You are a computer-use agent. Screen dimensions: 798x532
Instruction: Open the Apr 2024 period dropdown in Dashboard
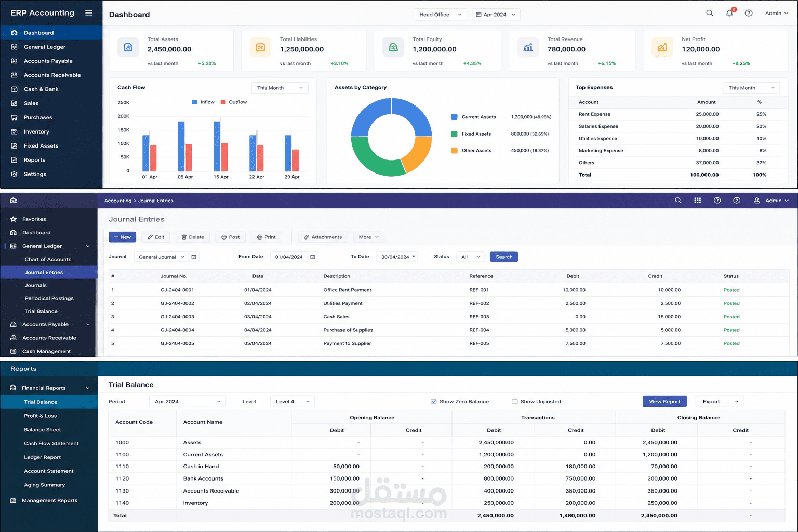pyautogui.click(x=496, y=15)
